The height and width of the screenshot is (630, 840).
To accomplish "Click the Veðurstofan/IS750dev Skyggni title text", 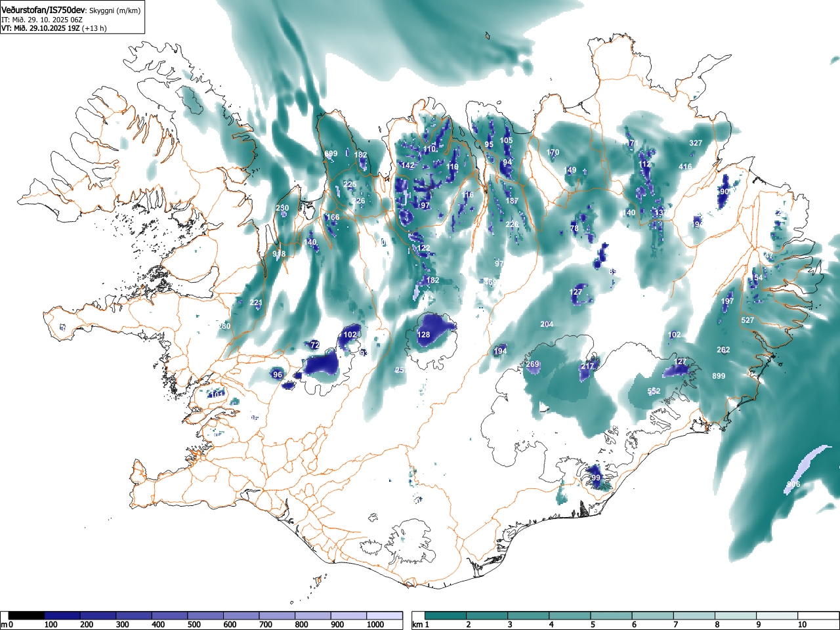I will [x=71, y=10].
